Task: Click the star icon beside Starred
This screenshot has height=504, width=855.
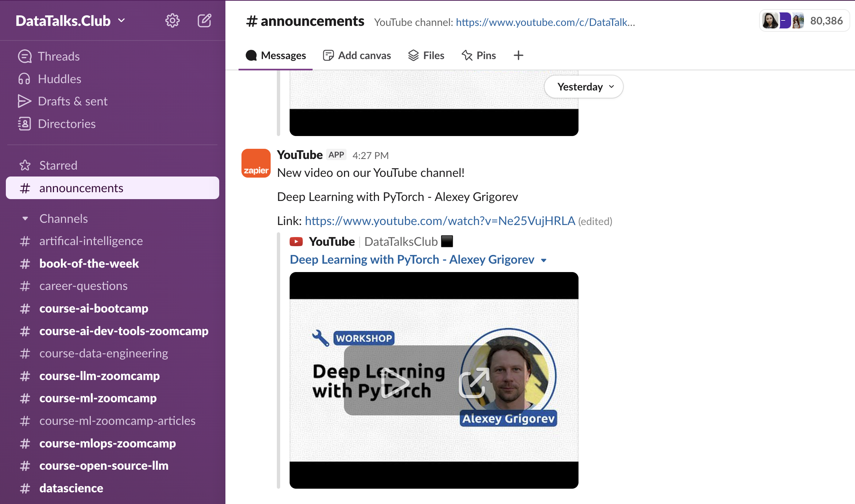Action: pyautogui.click(x=24, y=165)
